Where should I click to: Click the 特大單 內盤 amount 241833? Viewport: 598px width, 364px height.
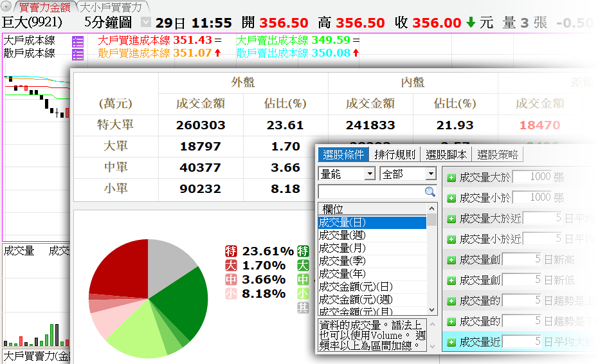(x=370, y=125)
